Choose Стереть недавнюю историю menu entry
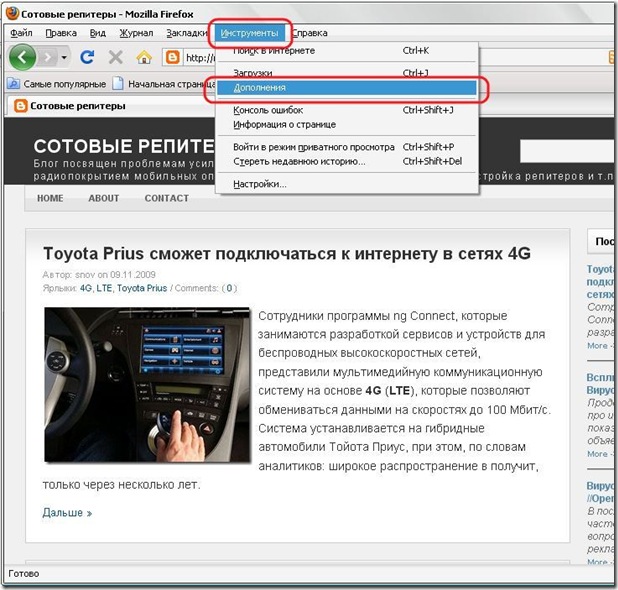618x590 pixels. click(x=347, y=162)
